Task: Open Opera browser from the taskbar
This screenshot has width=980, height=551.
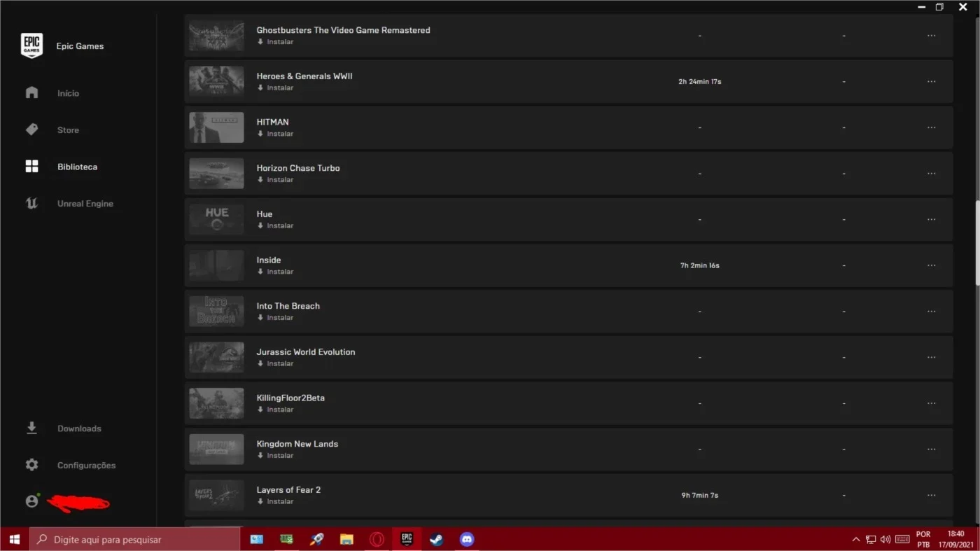Action: 377,539
